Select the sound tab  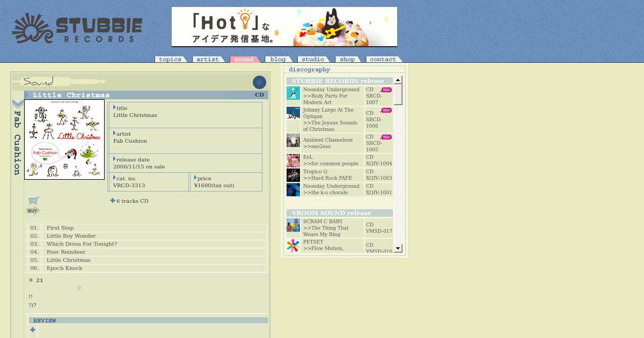click(245, 60)
